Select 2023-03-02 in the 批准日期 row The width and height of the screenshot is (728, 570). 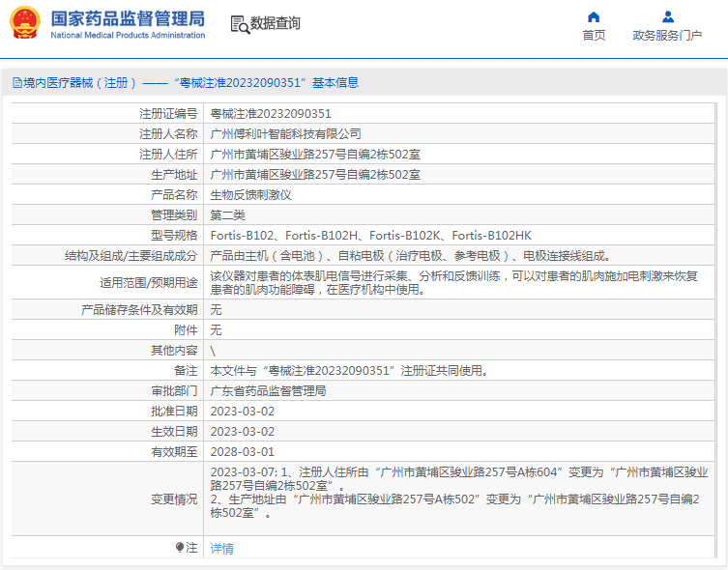[x=243, y=412]
